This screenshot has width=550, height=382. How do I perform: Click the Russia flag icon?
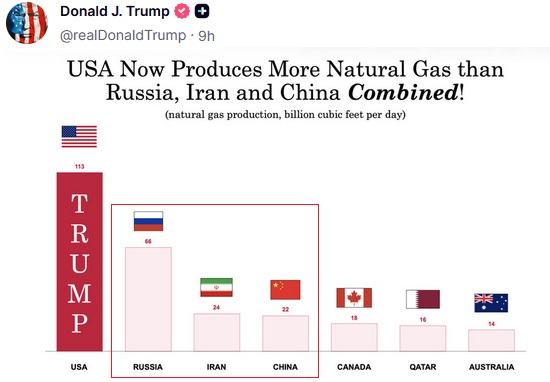click(148, 221)
